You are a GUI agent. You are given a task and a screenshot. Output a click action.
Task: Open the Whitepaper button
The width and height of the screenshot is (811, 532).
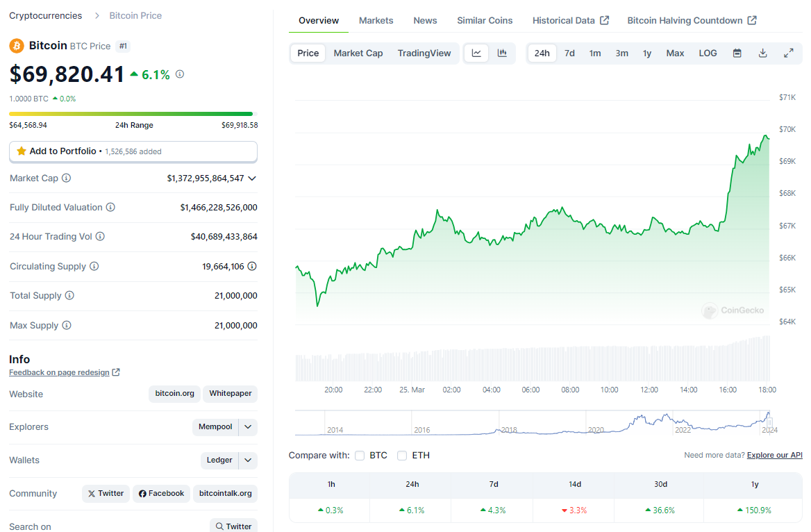(230, 393)
